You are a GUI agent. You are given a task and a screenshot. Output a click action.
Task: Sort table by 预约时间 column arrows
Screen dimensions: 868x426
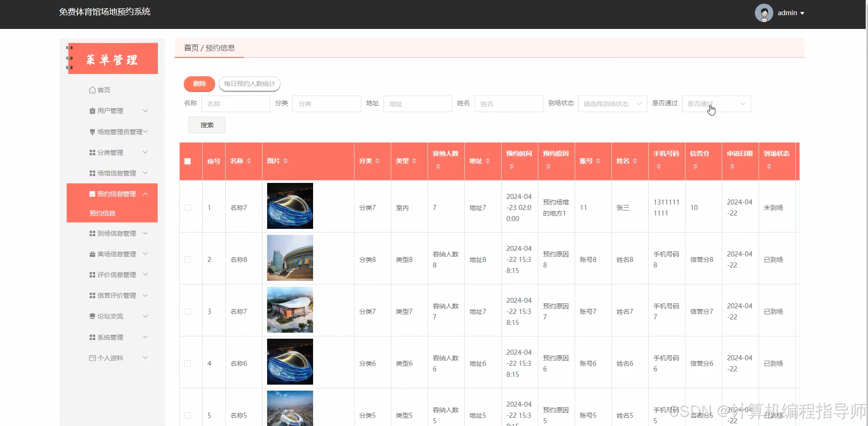[512, 166]
